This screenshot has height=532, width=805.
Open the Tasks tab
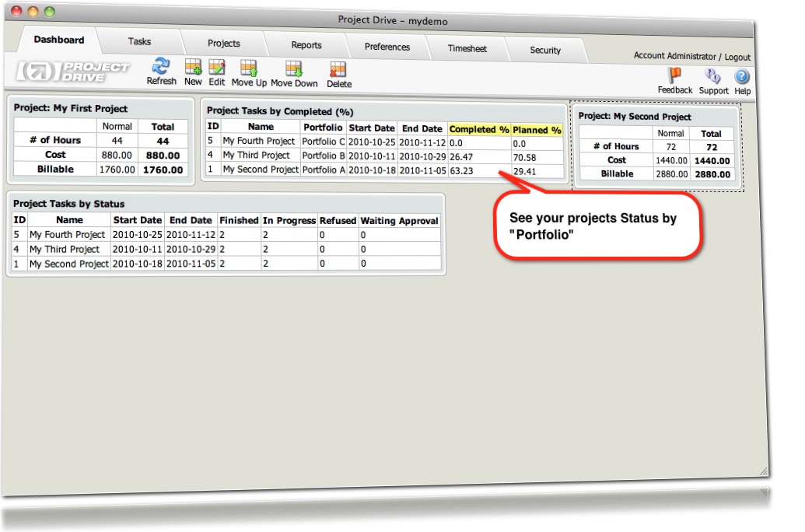(140, 41)
